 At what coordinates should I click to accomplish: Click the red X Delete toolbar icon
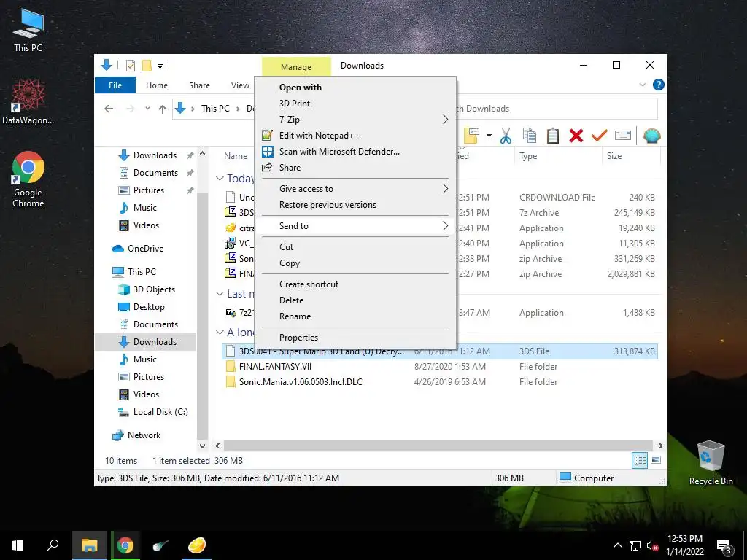[x=576, y=136]
